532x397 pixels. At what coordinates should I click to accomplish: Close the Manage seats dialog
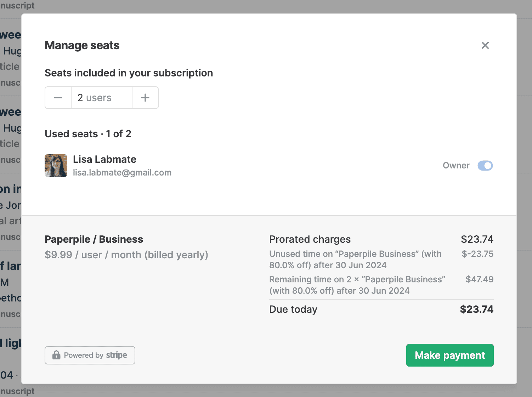[485, 45]
